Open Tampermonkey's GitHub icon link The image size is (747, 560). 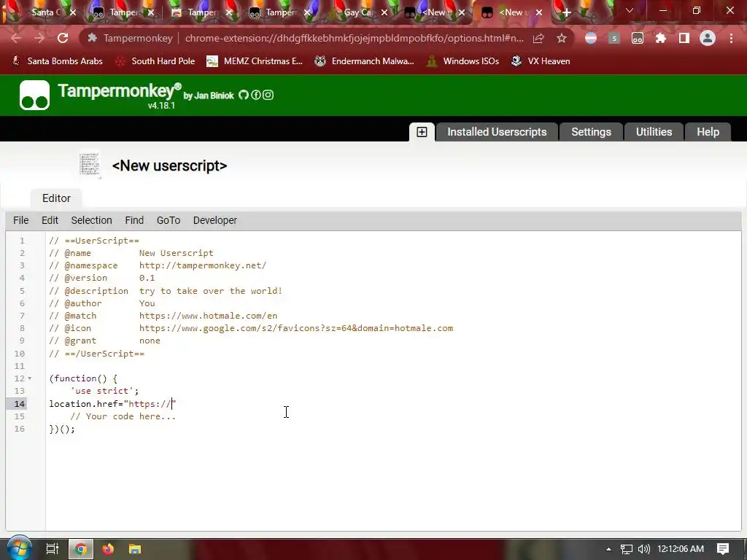click(244, 95)
